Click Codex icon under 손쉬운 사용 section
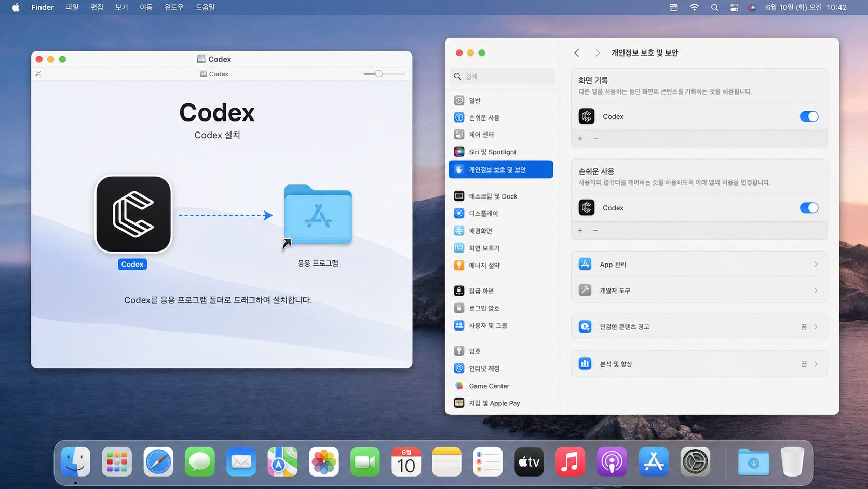868x489 pixels. [x=587, y=208]
